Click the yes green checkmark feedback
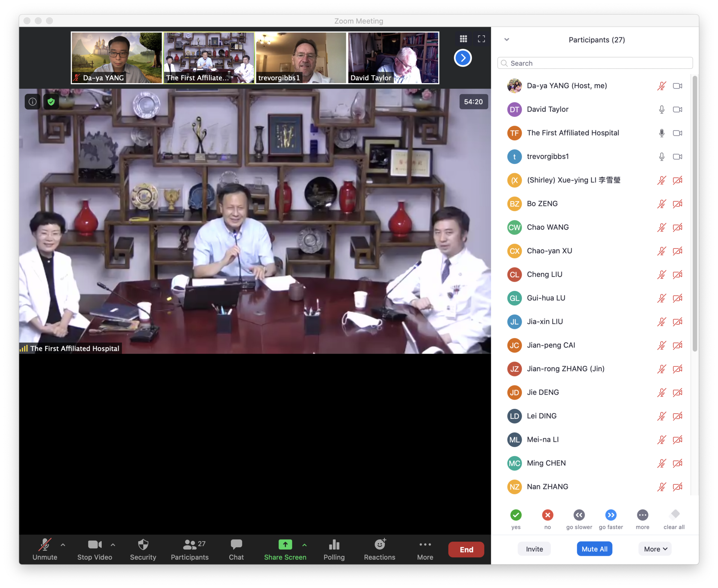 coord(516,515)
